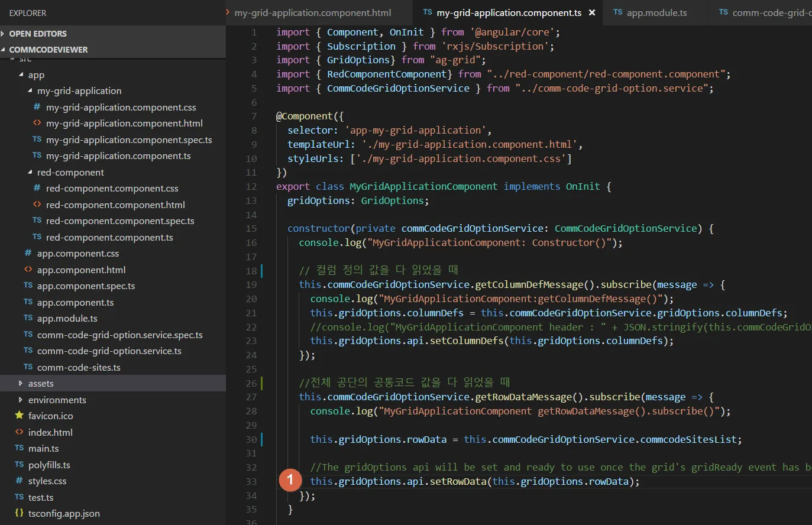Click the orange numbered marker on line 33
812x525 pixels.
[x=290, y=480]
